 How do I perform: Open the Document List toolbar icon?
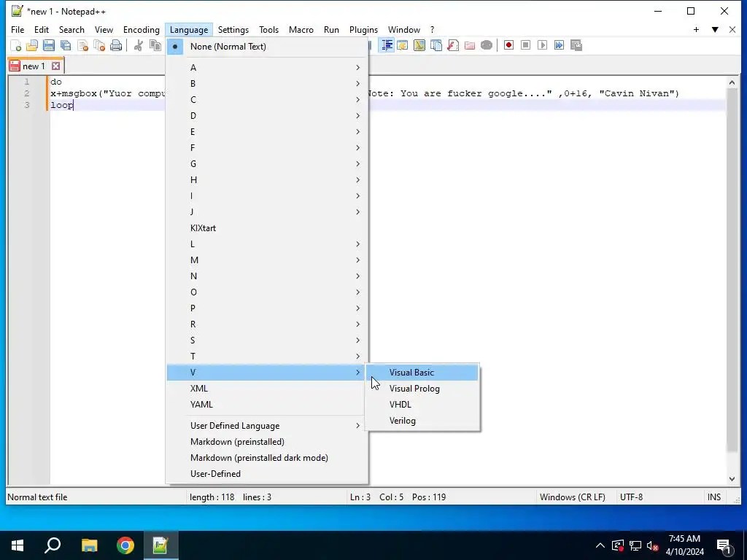tap(436, 45)
